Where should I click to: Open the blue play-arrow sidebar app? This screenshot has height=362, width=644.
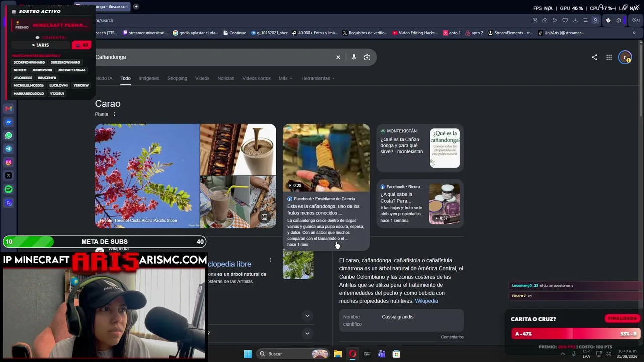(8, 203)
